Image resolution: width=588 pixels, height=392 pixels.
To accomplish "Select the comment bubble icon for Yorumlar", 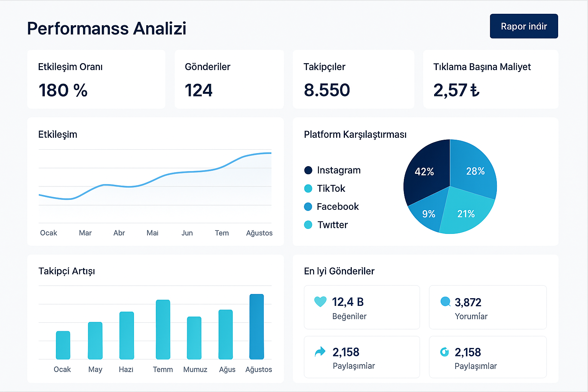I will (x=445, y=302).
